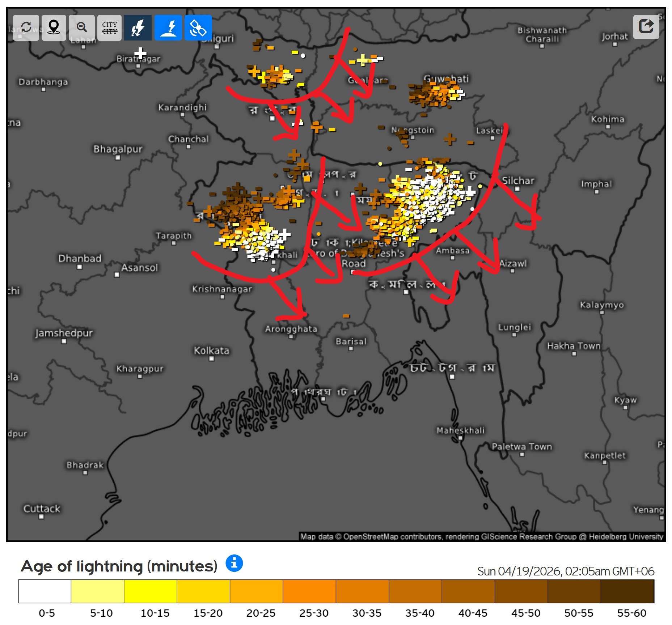This screenshot has width=672, height=625.
Task: Toggle city name labels with CITY button
Action: click(x=109, y=27)
